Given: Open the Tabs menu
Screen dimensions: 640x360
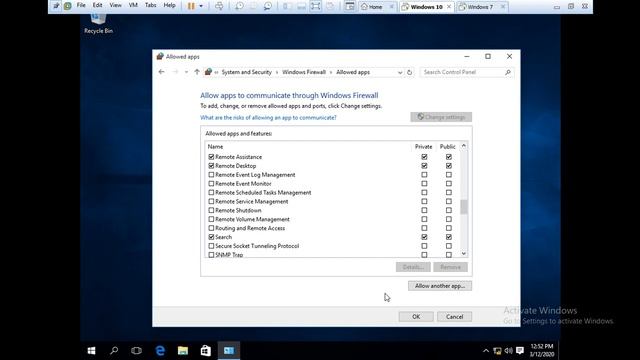Looking at the screenshot, I should point(151,5).
